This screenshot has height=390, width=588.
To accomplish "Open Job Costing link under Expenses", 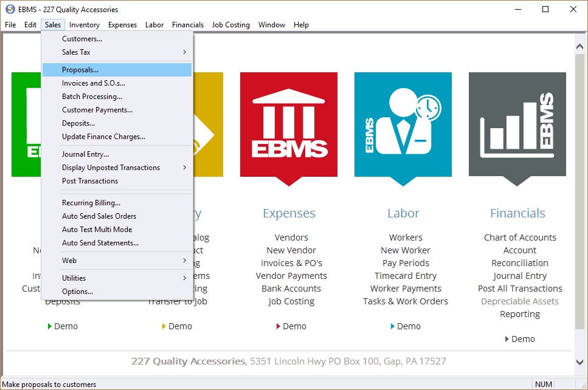I will (x=291, y=301).
